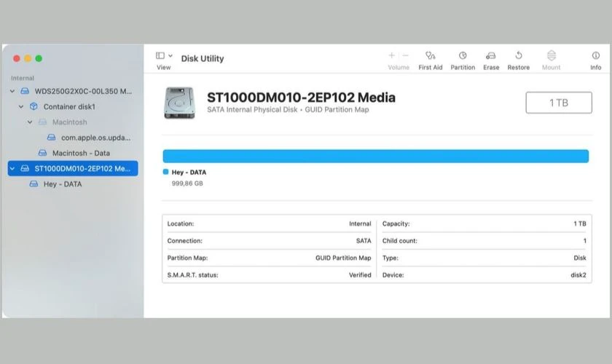612x364 pixels.
Task: Click the Child count: label
Action: point(400,241)
